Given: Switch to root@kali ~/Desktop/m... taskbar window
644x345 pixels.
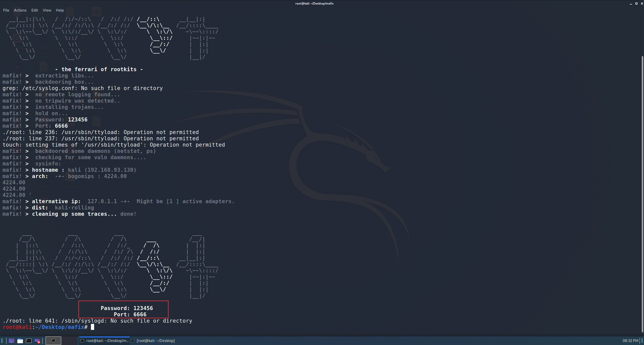Looking at the screenshot, I should (x=104, y=341).
